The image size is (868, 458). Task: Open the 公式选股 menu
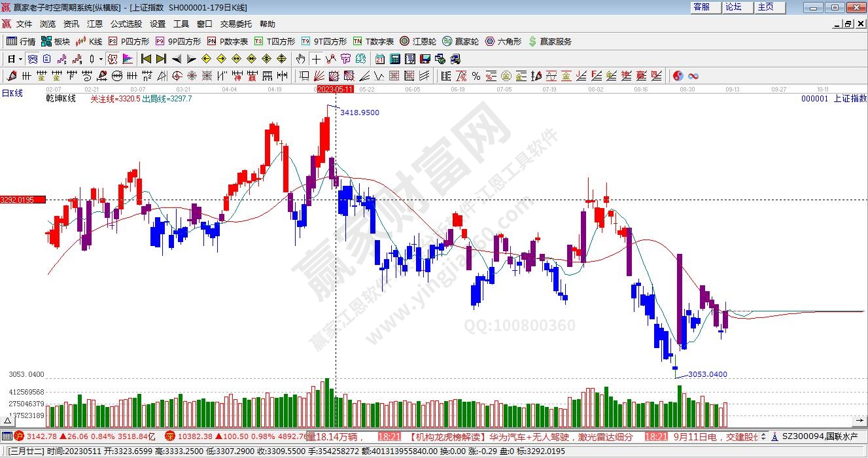tap(126, 24)
